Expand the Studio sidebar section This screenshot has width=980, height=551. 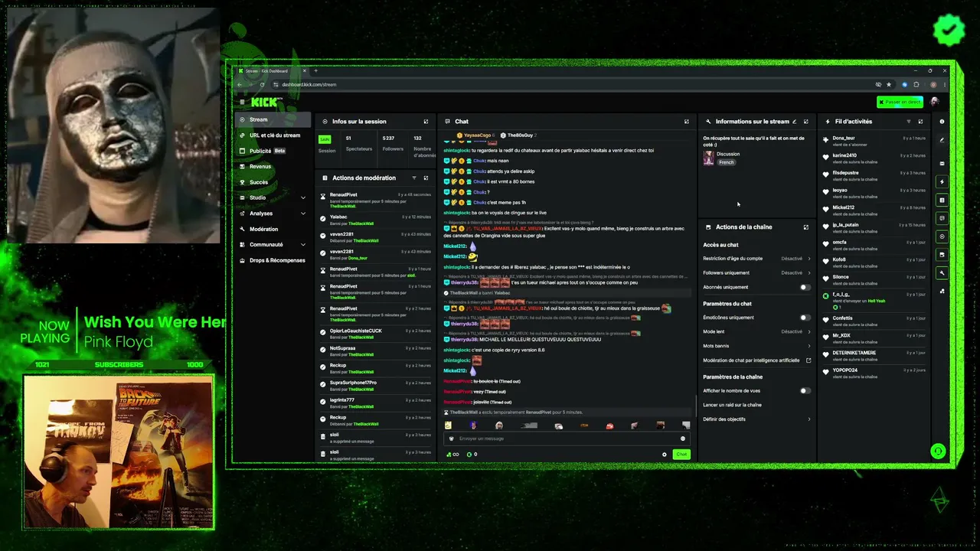(x=273, y=197)
